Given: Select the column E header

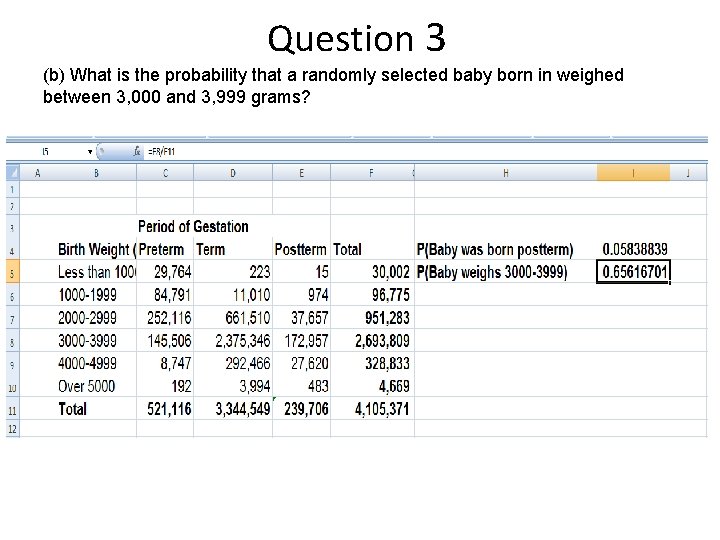Looking at the screenshot, I should tap(301, 173).
